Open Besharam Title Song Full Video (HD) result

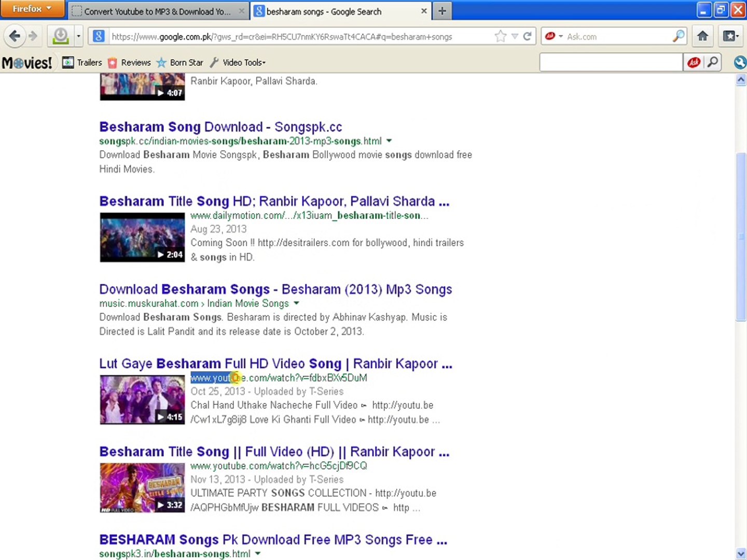pyautogui.click(x=274, y=452)
